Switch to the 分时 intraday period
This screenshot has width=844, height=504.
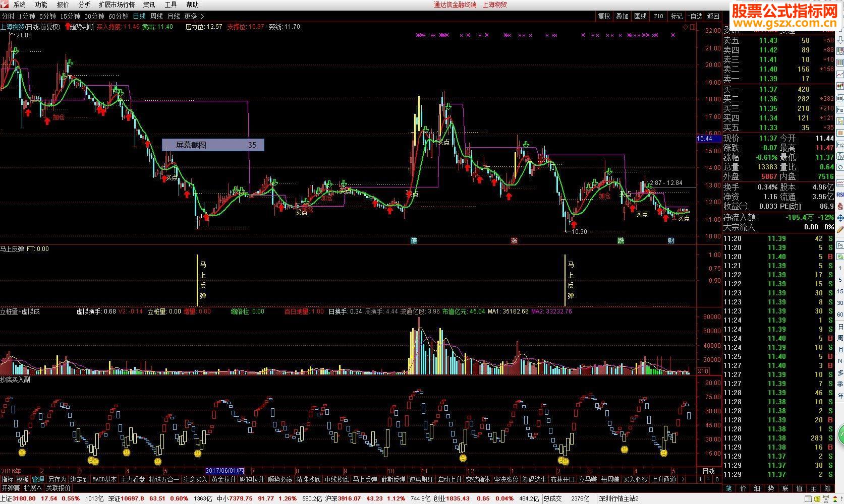[8, 16]
